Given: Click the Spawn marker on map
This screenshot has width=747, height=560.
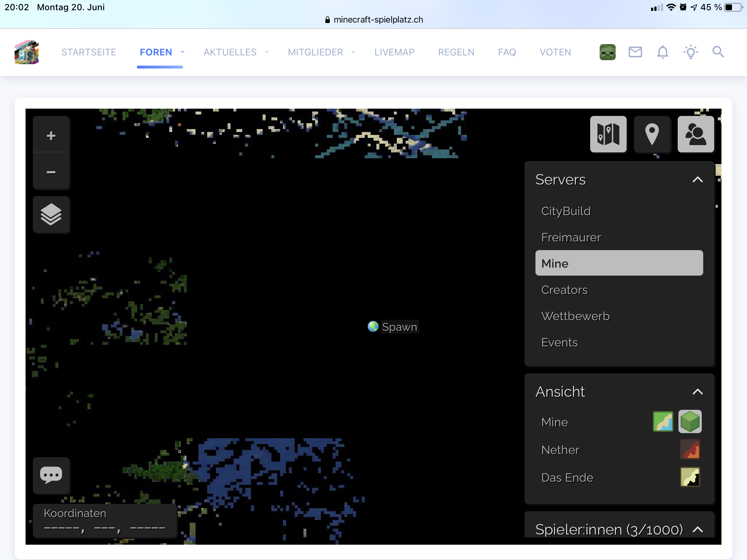Looking at the screenshot, I should click(373, 326).
